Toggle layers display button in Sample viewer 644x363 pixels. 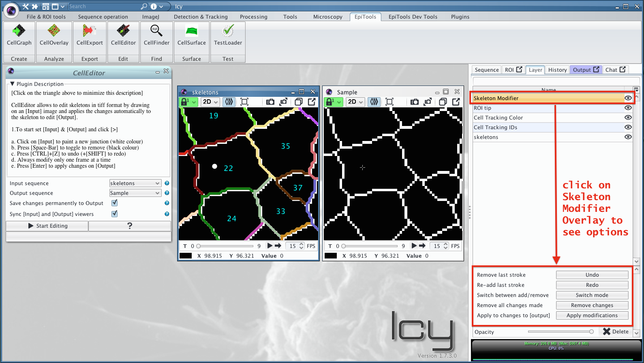coord(374,102)
